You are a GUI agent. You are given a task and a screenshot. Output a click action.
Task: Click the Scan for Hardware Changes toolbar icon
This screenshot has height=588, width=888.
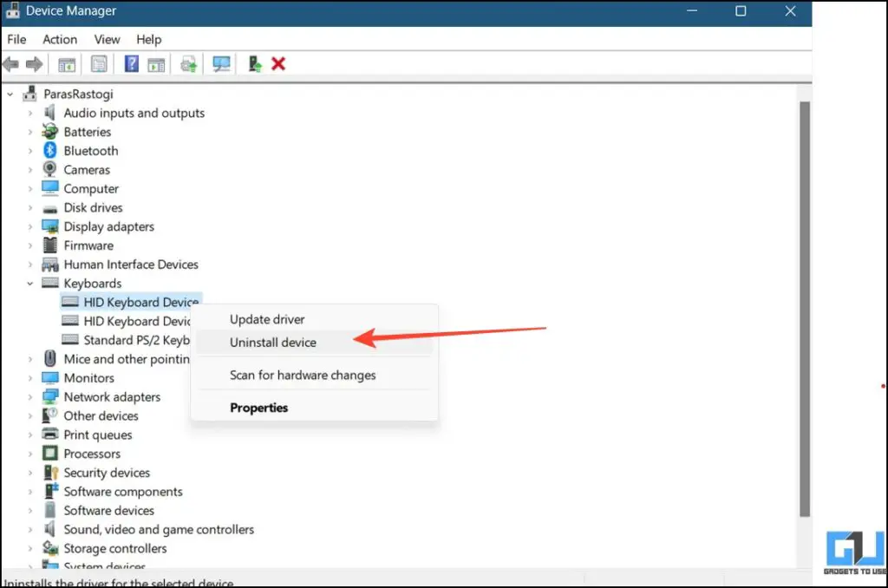220,63
